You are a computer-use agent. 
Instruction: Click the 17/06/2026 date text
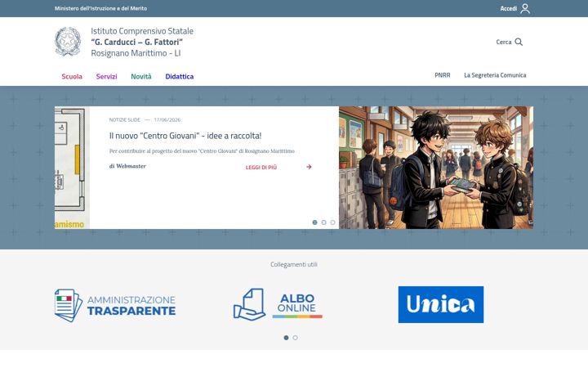tap(167, 119)
